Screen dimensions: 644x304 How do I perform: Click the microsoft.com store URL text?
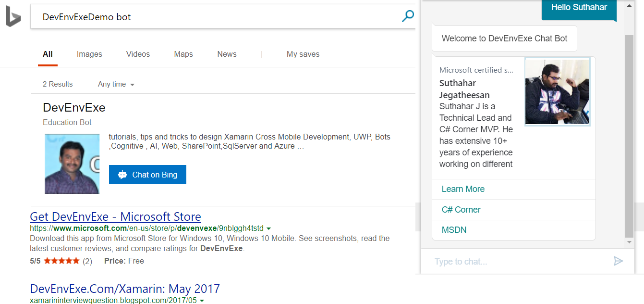(x=146, y=228)
